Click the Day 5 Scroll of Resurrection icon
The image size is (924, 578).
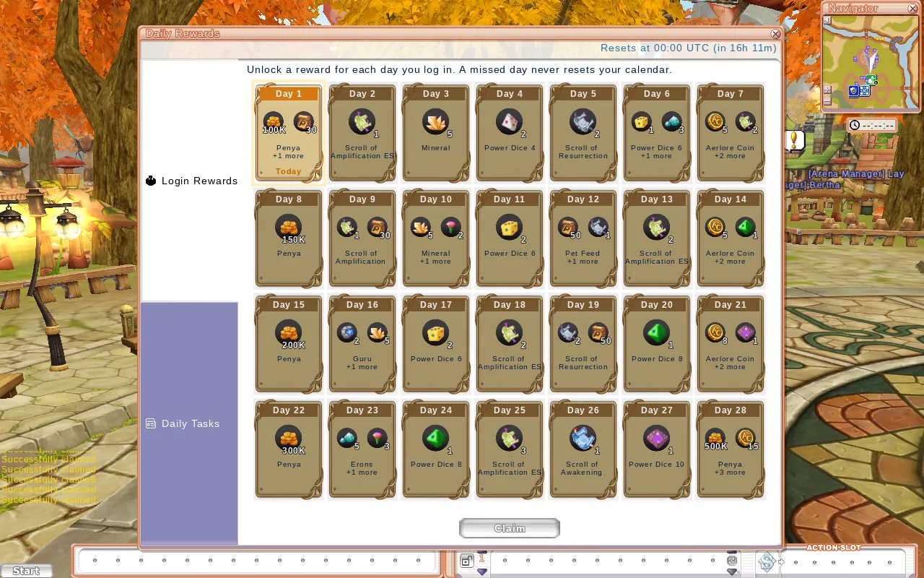point(583,122)
